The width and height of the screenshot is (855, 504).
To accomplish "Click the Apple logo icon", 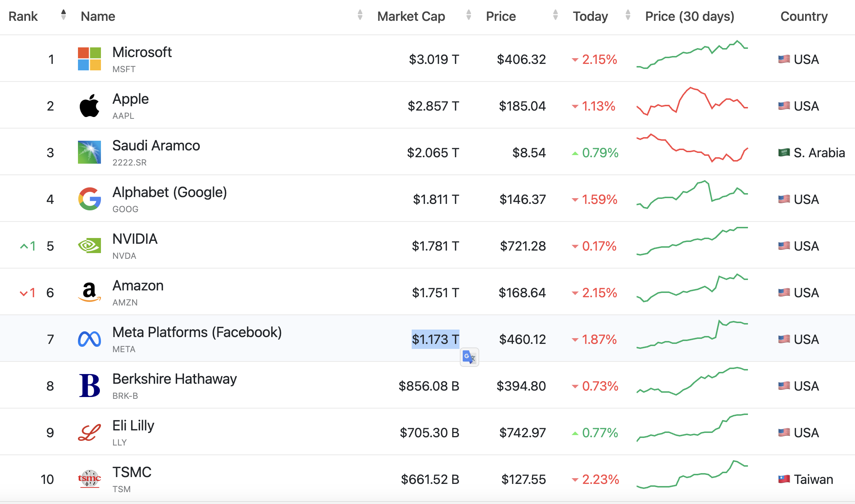I will pyautogui.click(x=89, y=106).
